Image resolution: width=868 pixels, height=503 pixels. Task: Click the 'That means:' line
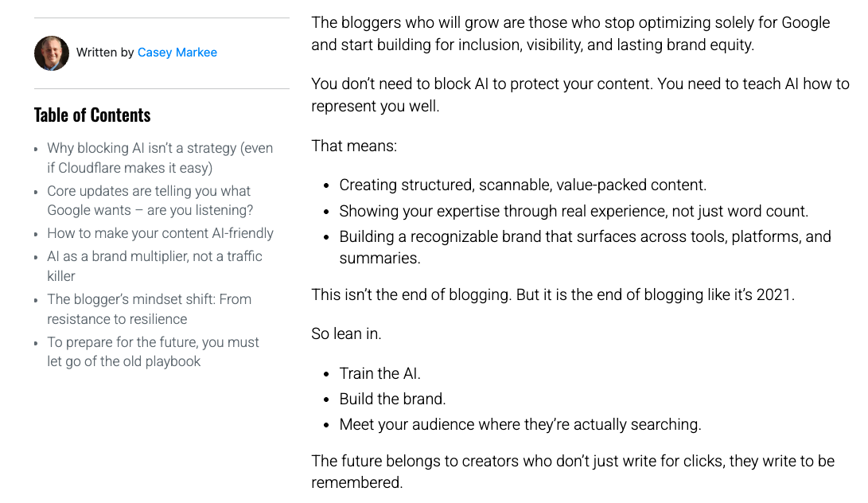354,146
